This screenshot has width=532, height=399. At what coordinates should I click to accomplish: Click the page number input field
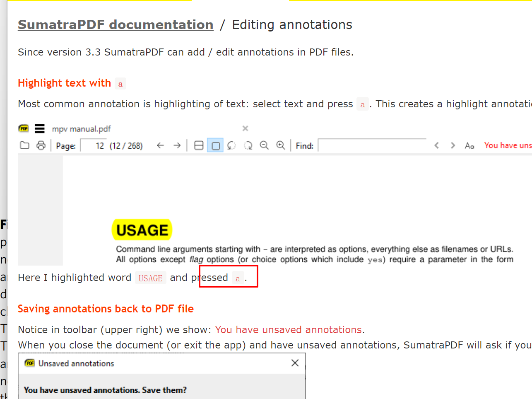click(93, 146)
